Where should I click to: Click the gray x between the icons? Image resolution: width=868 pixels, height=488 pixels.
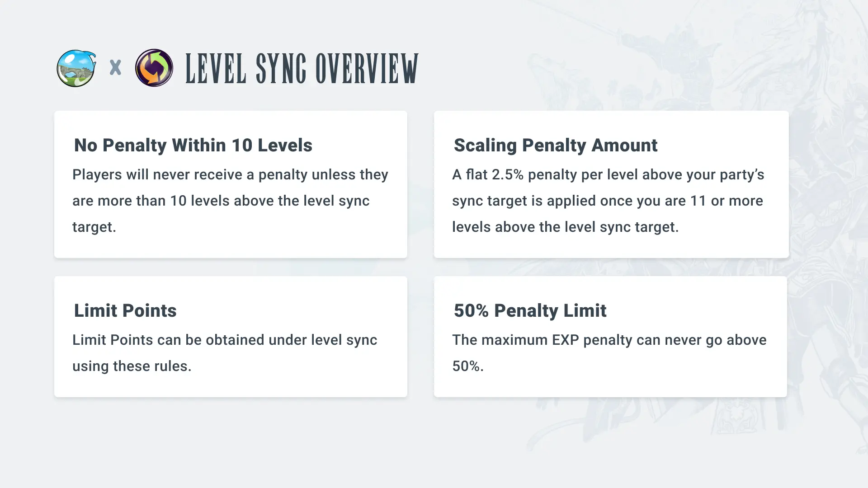click(116, 68)
